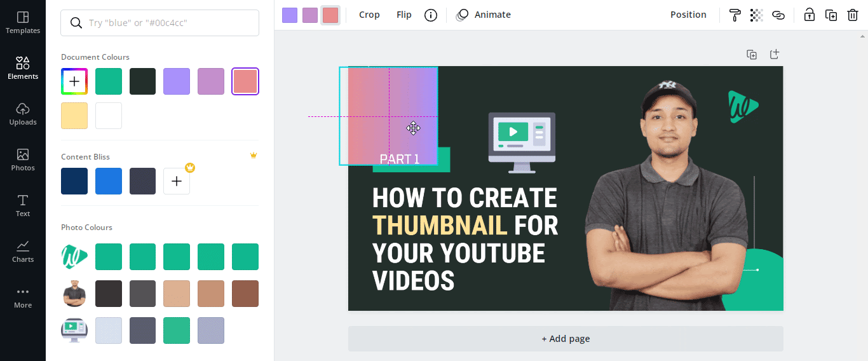Open the element info icon

click(x=431, y=15)
